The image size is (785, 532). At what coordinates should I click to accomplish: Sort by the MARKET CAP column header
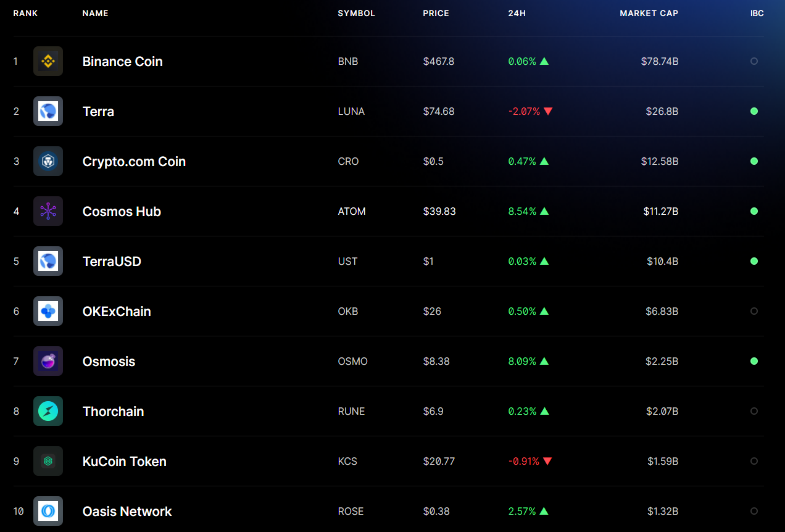[649, 13]
